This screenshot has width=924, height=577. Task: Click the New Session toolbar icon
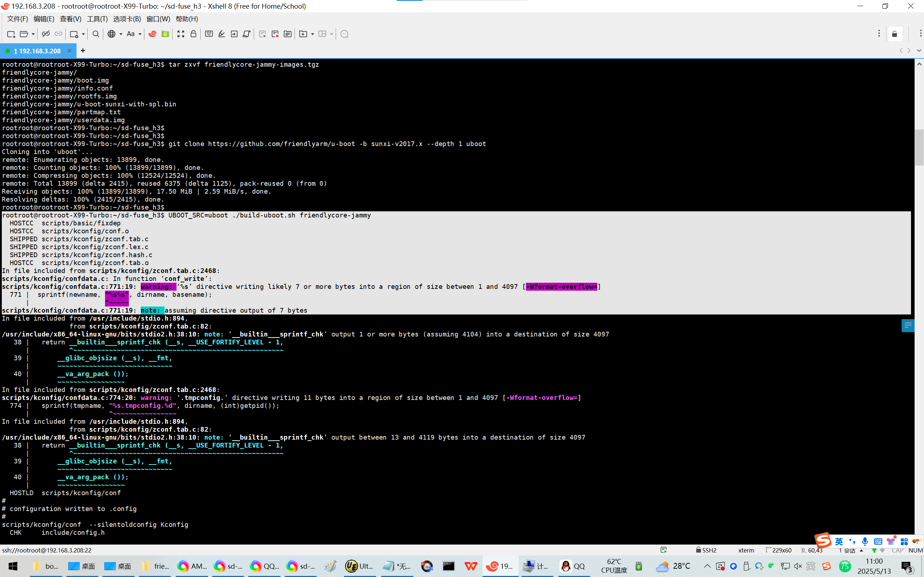[x=11, y=34]
